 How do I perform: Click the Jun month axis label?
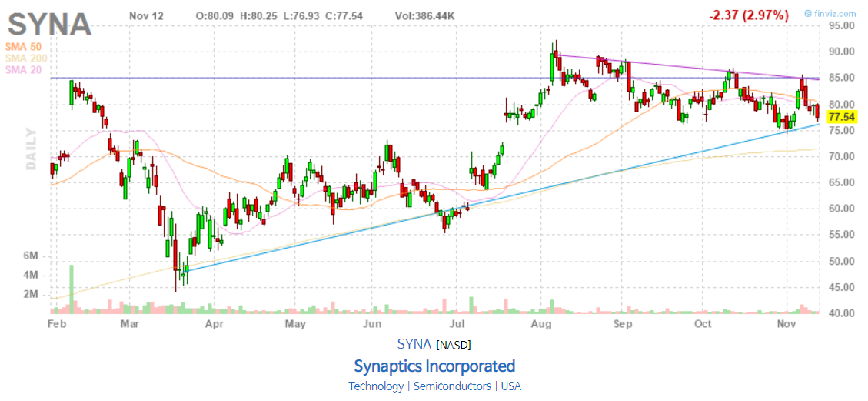(373, 323)
